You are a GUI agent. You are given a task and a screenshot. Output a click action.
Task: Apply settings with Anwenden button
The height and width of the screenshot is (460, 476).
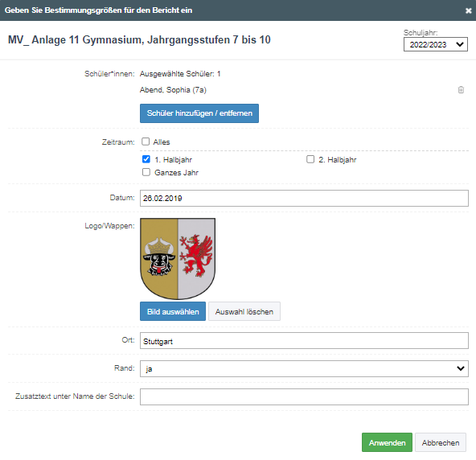pos(387,442)
